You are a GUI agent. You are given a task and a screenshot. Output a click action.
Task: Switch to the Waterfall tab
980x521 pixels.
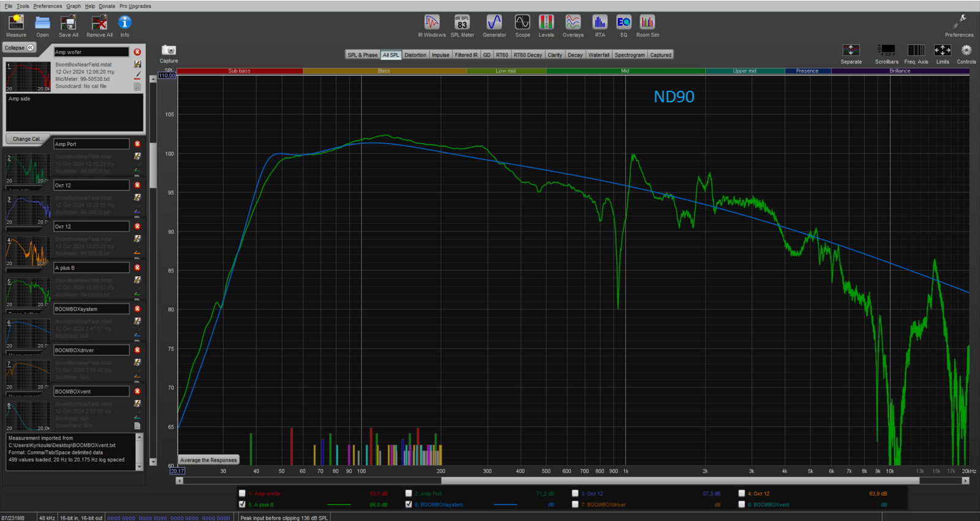pyautogui.click(x=599, y=55)
